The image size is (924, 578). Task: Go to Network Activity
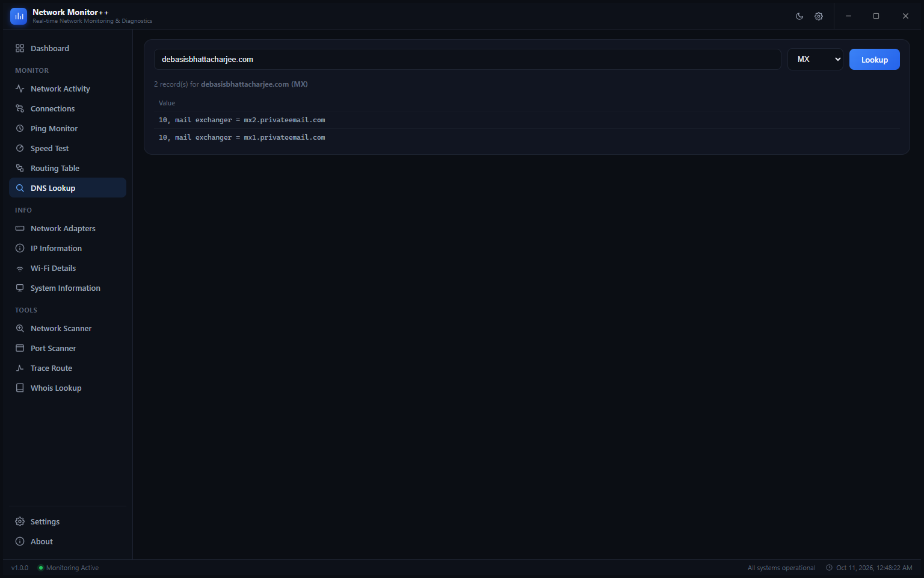click(67, 89)
